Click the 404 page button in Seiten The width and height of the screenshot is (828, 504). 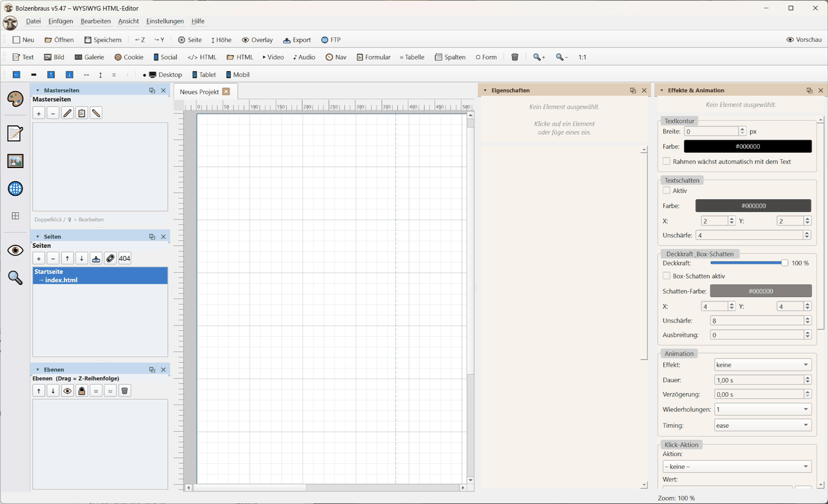pyautogui.click(x=124, y=259)
